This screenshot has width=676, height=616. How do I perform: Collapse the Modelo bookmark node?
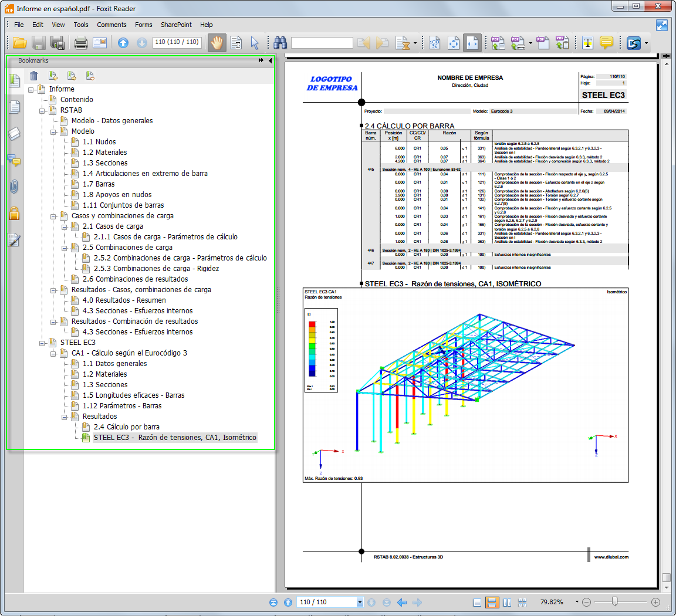[x=53, y=132]
